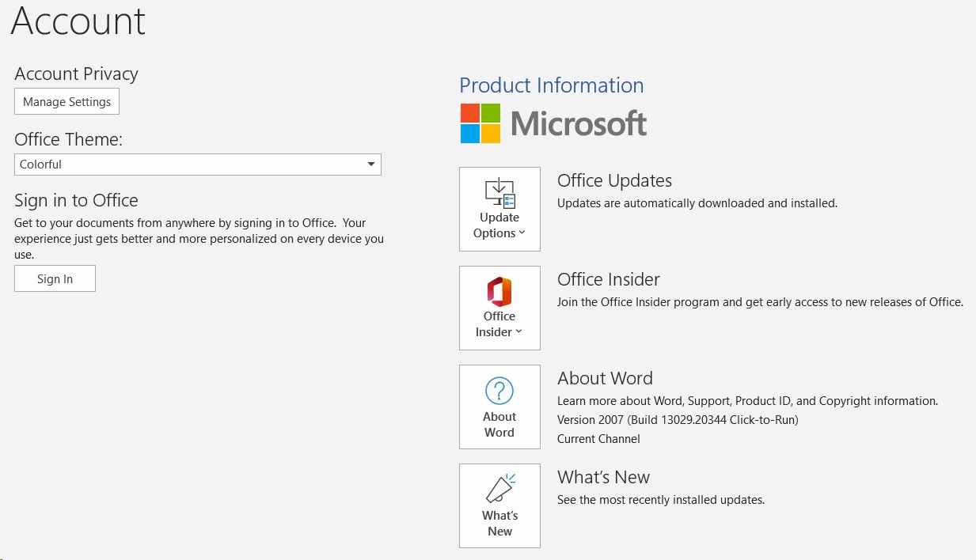
Task: Click the Version 2007 build number text
Action: pyautogui.click(x=678, y=420)
